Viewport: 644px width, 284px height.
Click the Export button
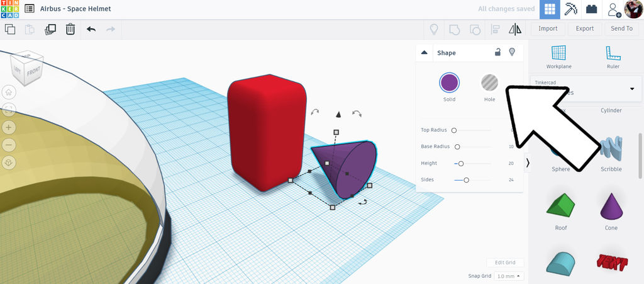[584, 29]
